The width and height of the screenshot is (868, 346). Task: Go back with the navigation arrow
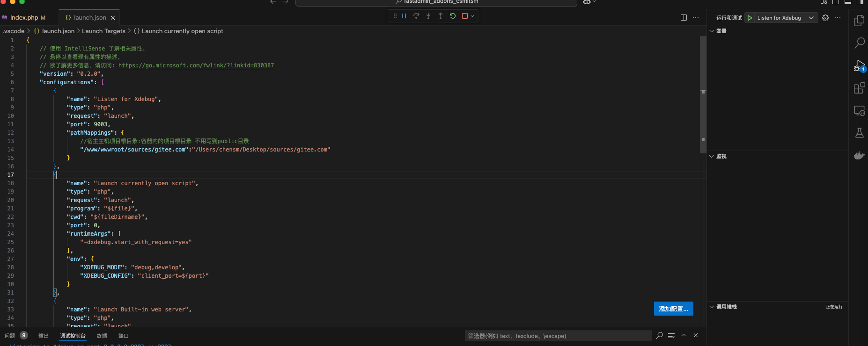273,2
